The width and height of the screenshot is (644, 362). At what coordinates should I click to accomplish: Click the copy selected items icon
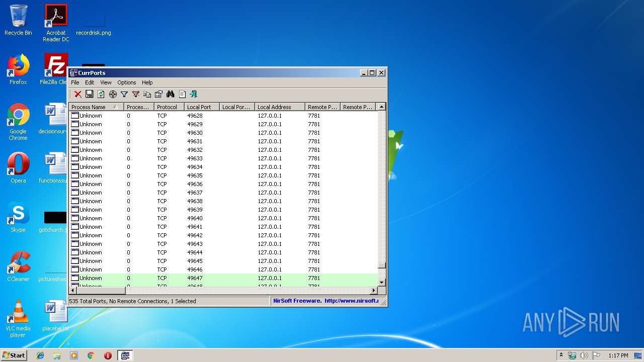[147, 94]
